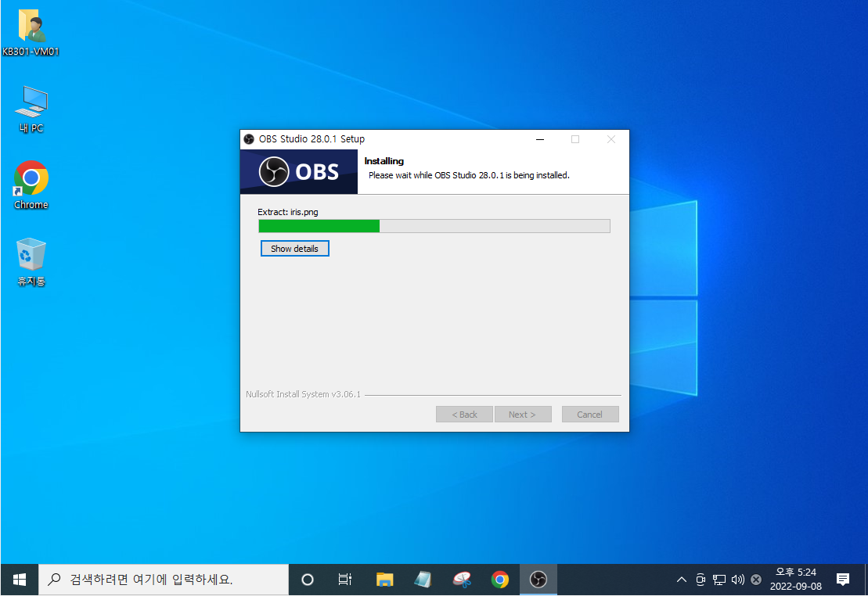Click the taskbar search box
Screen dimensions: 868x596
click(164, 580)
